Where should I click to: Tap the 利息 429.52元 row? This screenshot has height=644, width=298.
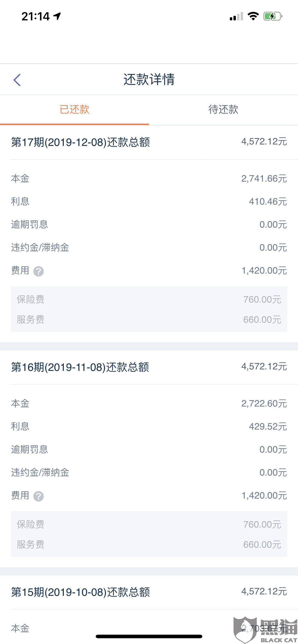click(149, 426)
